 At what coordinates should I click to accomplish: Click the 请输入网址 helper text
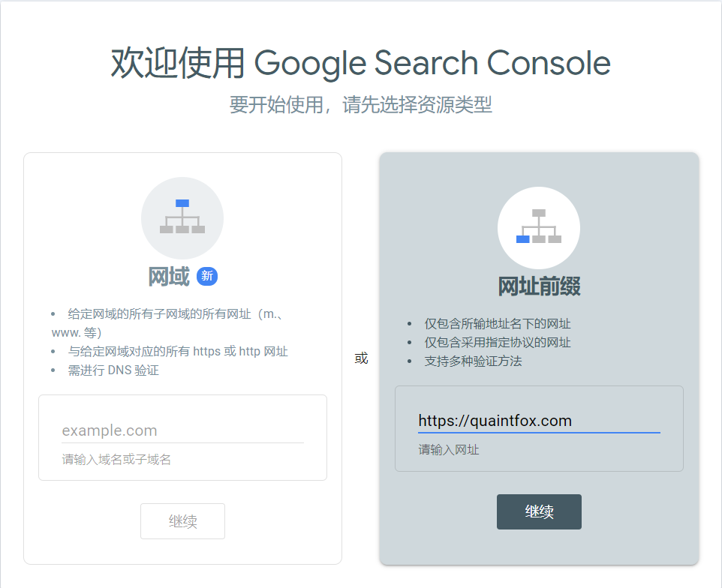coord(449,450)
